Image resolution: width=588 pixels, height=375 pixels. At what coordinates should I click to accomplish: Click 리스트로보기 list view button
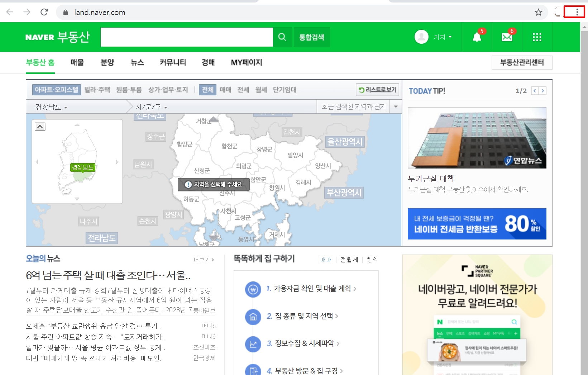point(377,90)
